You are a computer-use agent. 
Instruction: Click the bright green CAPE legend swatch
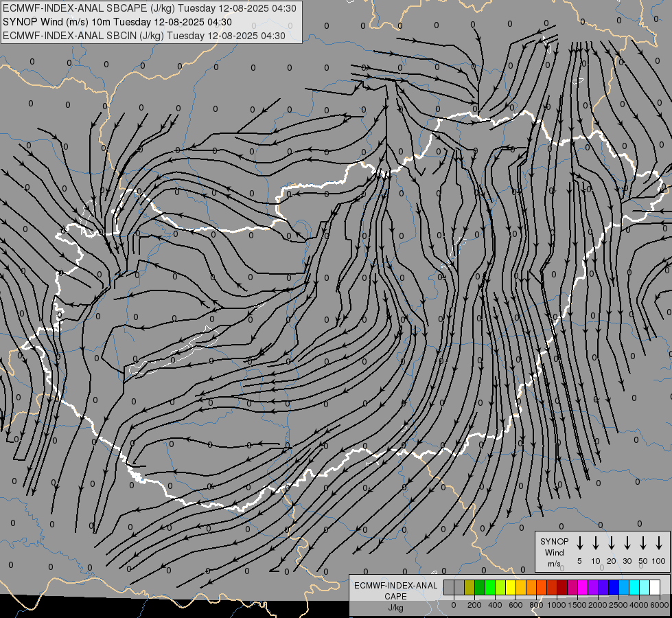point(490,587)
